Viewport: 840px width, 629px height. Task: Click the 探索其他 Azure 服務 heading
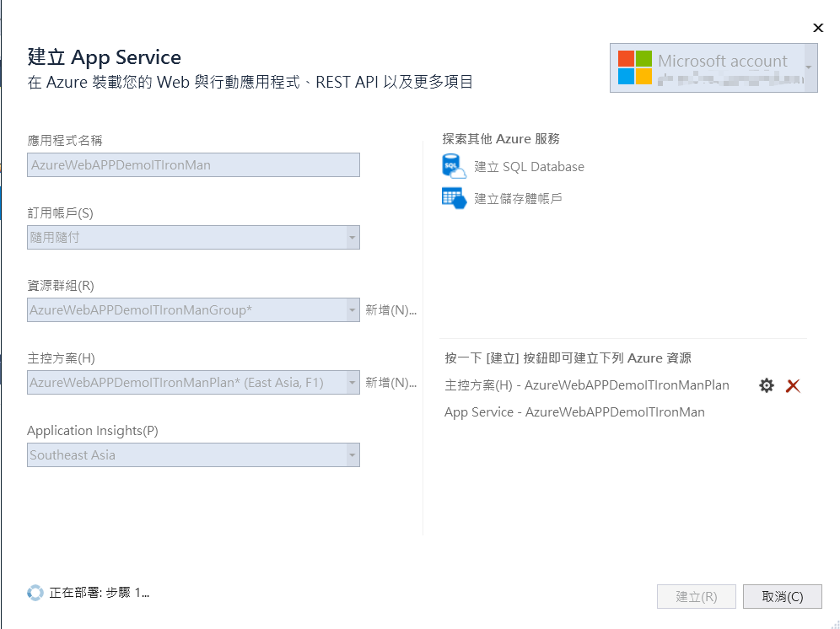pos(501,139)
